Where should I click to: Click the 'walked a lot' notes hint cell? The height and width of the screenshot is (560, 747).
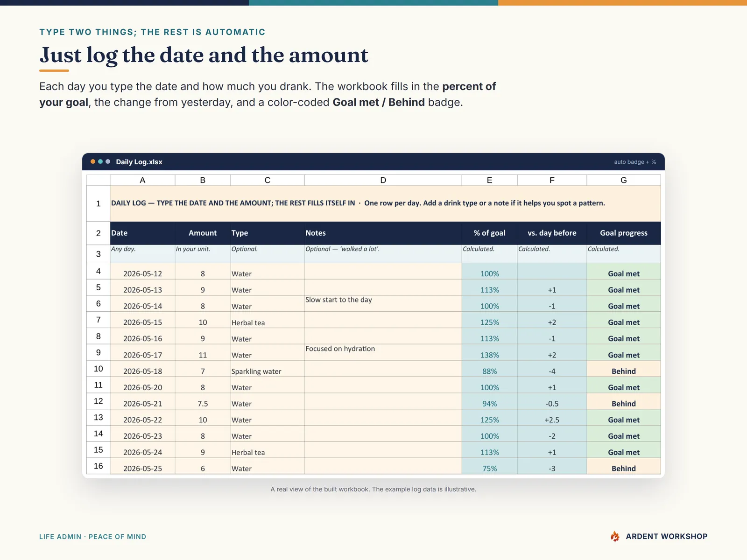click(383, 254)
